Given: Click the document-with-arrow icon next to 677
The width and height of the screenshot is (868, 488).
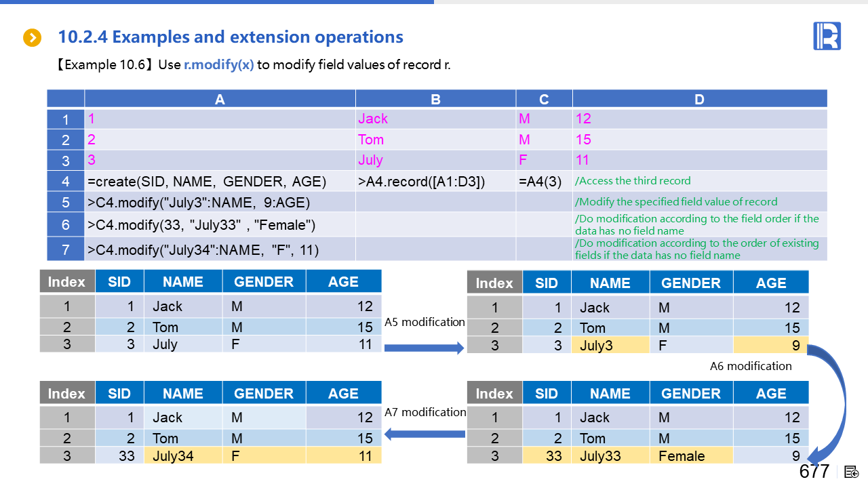Looking at the screenshot, I should click(x=852, y=472).
